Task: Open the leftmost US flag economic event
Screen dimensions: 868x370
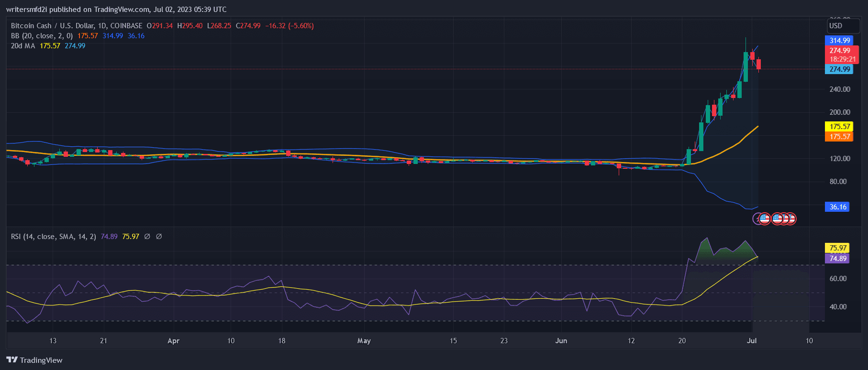Action: coord(765,219)
